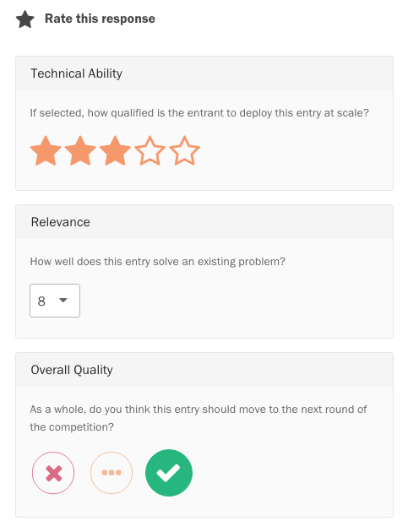The width and height of the screenshot is (408, 532).
Task: Reject entry with the red X button
Action: click(x=53, y=473)
